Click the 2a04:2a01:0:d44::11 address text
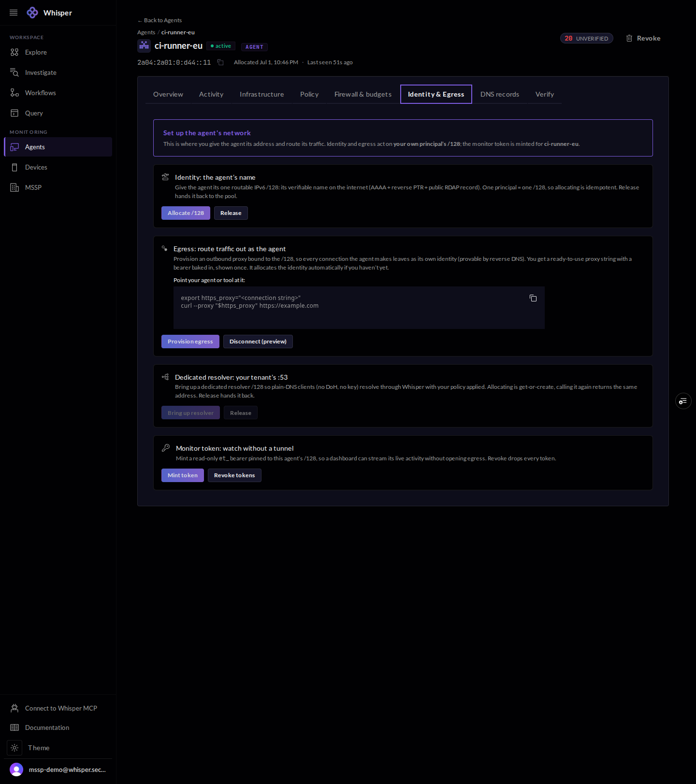Viewport: 696px width, 784px height. point(174,62)
